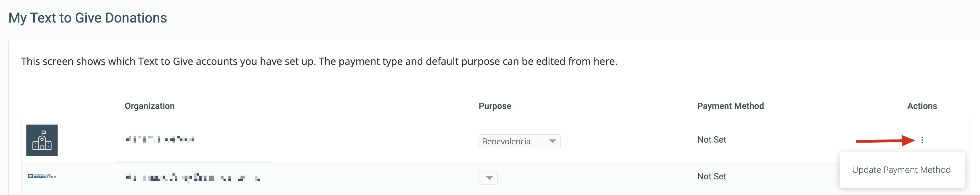Click the school building organization icon

pyautogui.click(x=42, y=140)
